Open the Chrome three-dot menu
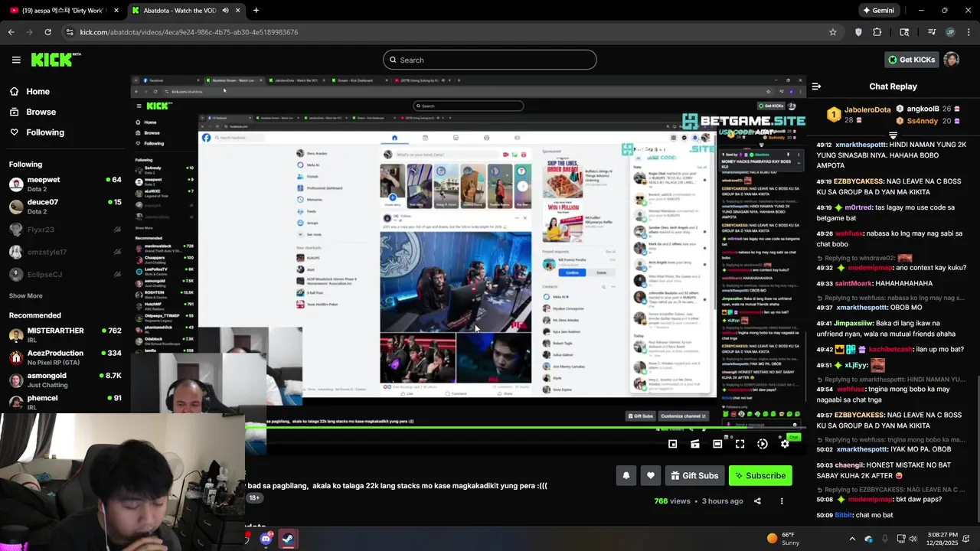Screen dimensions: 980x551 pos(969,32)
